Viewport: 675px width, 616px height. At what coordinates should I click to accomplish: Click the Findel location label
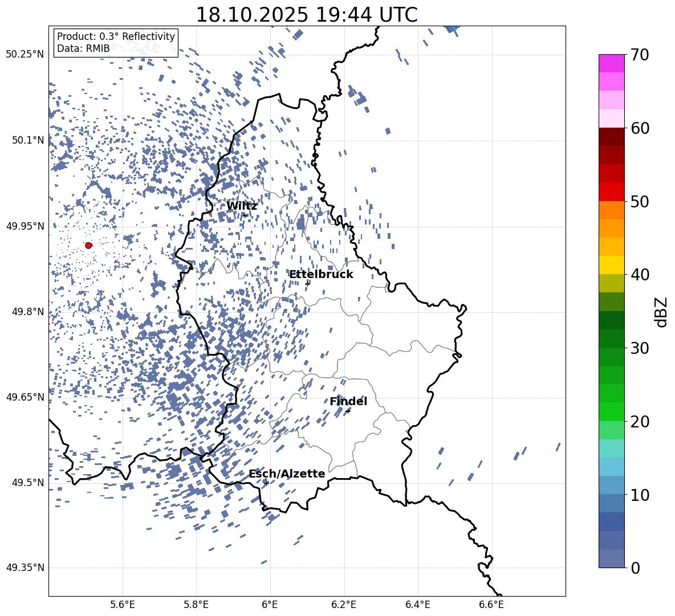click(x=348, y=401)
